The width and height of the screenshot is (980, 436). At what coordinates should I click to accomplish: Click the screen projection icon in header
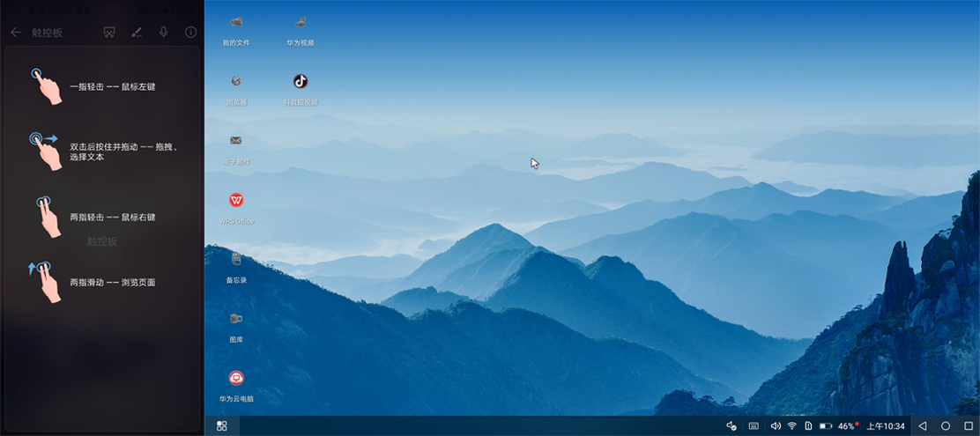(x=109, y=33)
